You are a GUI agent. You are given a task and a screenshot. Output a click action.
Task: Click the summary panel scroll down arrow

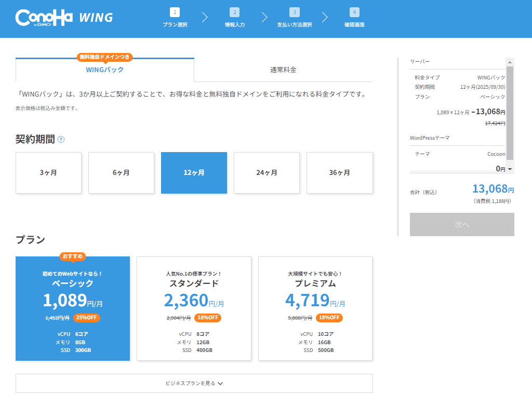tap(510, 169)
